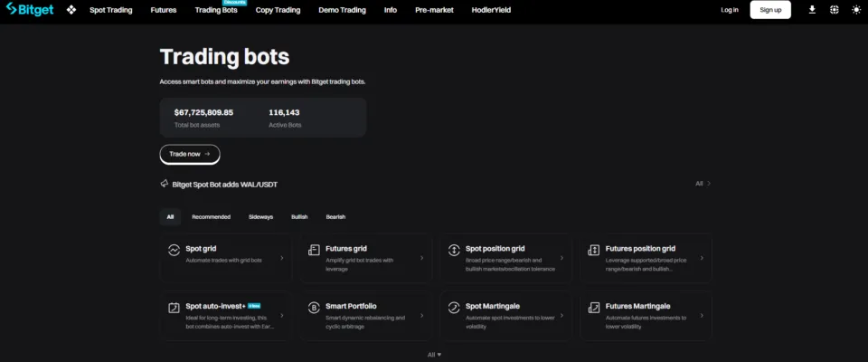Image resolution: width=868 pixels, height=362 pixels.
Task: Click the Futures grid bot icon
Action: point(314,250)
